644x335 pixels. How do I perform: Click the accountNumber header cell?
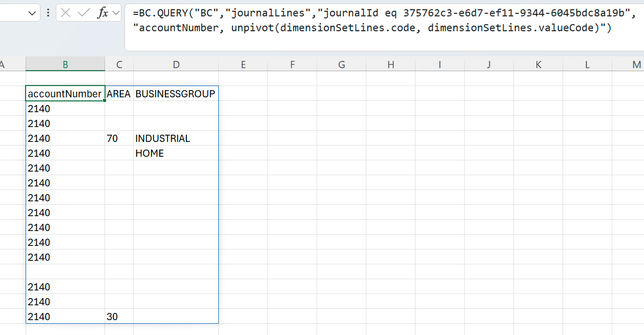coord(65,94)
